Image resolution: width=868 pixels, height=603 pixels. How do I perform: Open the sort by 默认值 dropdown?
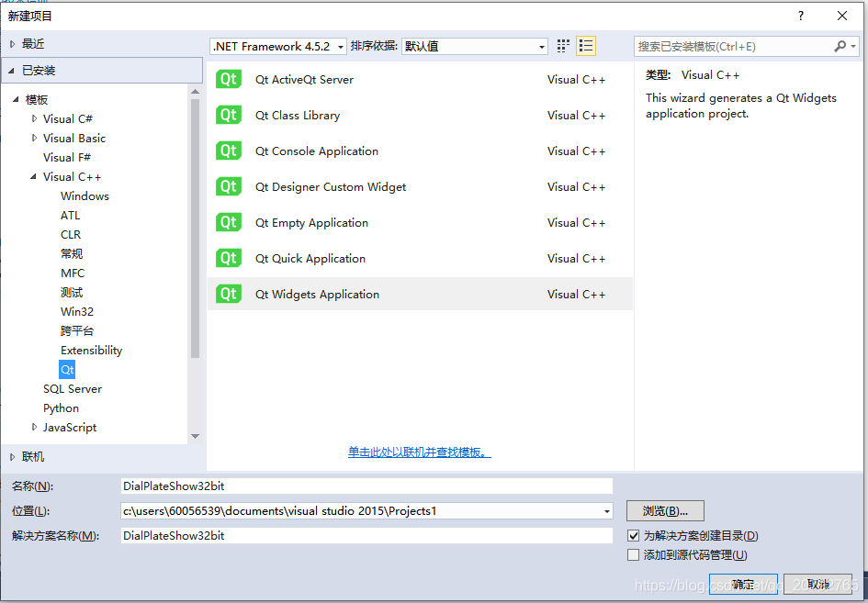474,47
